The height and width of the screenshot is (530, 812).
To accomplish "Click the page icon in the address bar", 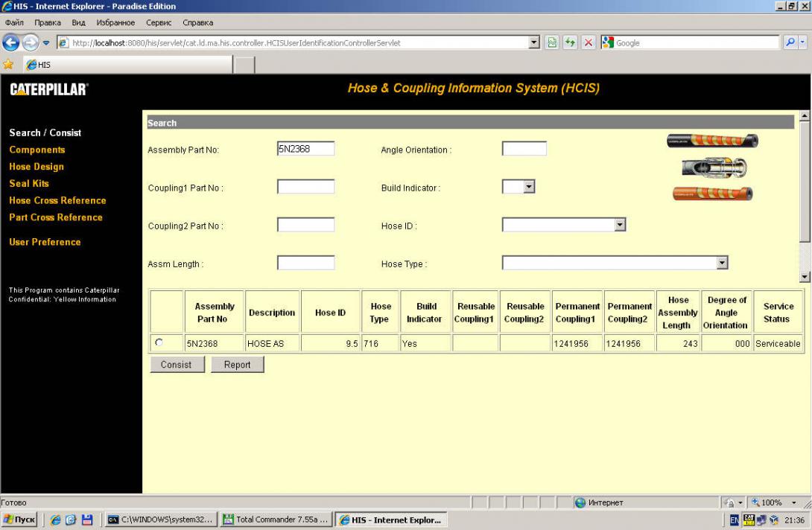I will pyautogui.click(x=63, y=43).
